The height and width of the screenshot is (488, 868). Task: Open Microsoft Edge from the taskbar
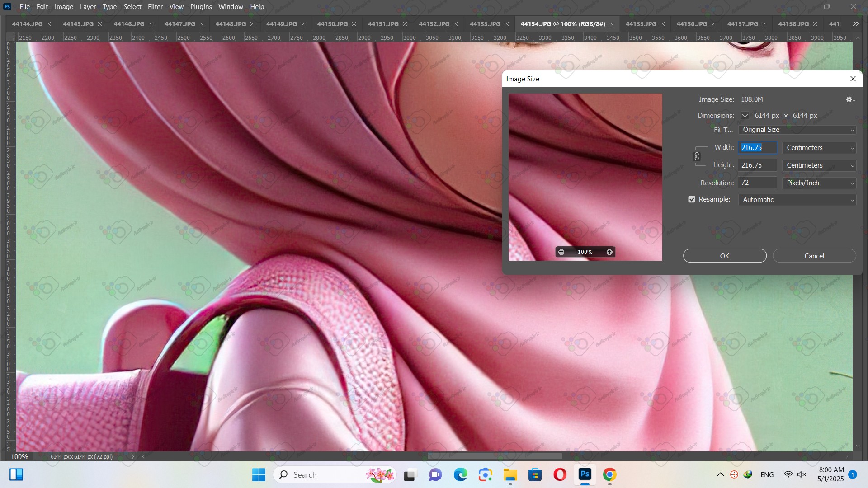point(460,474)
